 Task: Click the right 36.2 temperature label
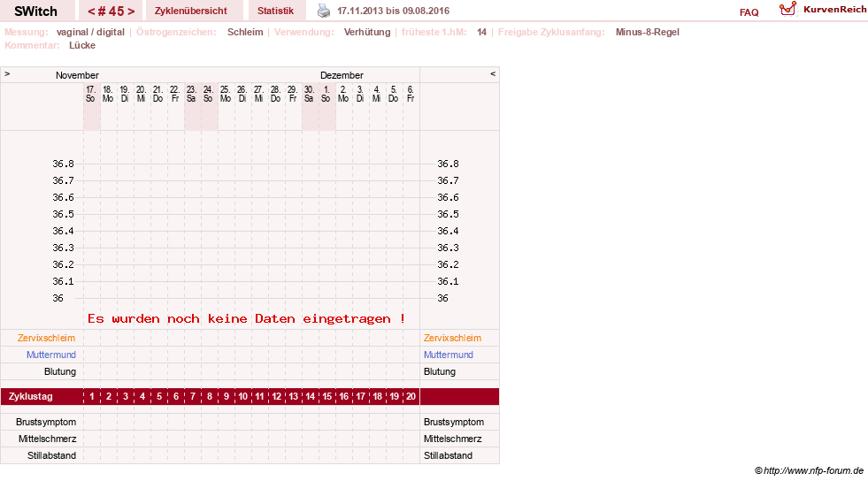[x=448, y=264]
